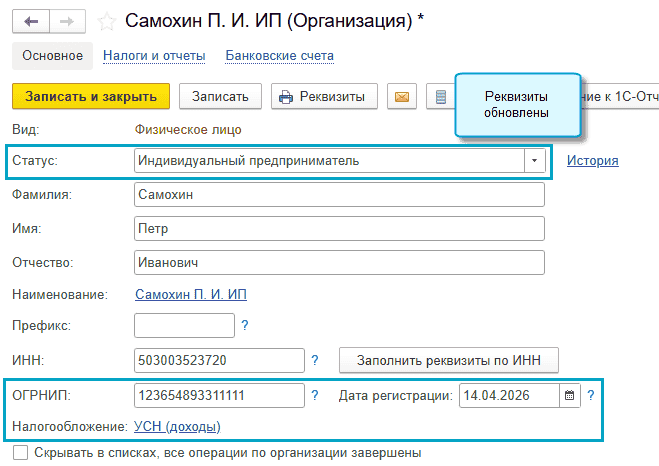Open the Банковские счета tab
Viewport: 659px width, 466px height.
pyautogui.click(x=280, y=56)
